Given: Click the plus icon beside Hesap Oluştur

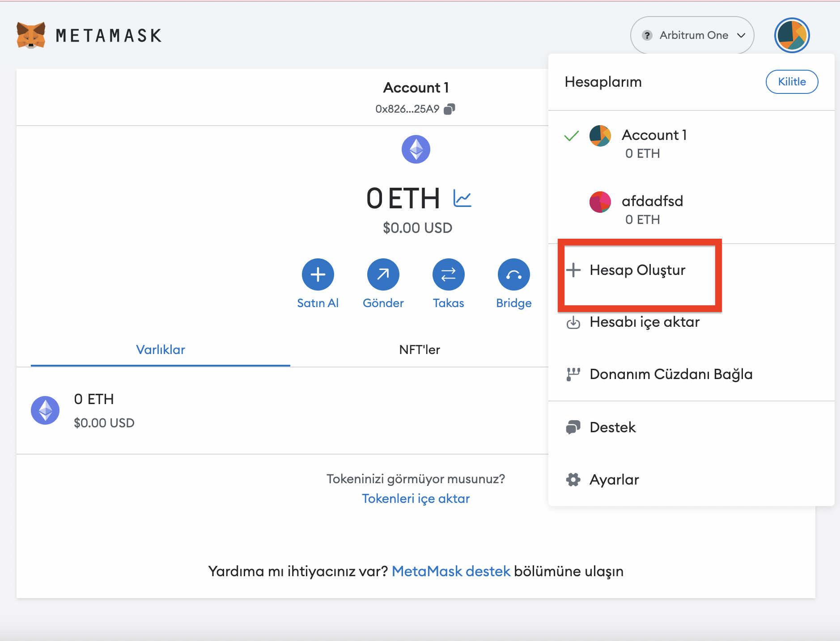Looking at the screenshot, I should point(573,270).
